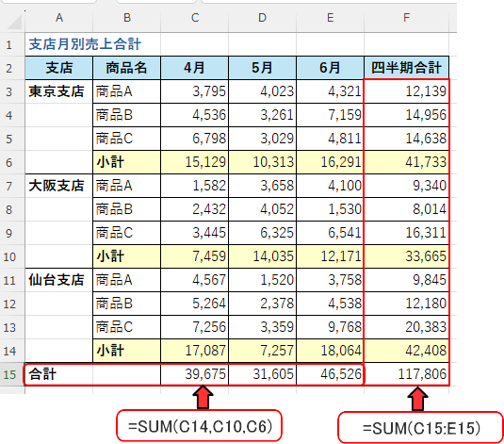Select column B header

(126, 18)
